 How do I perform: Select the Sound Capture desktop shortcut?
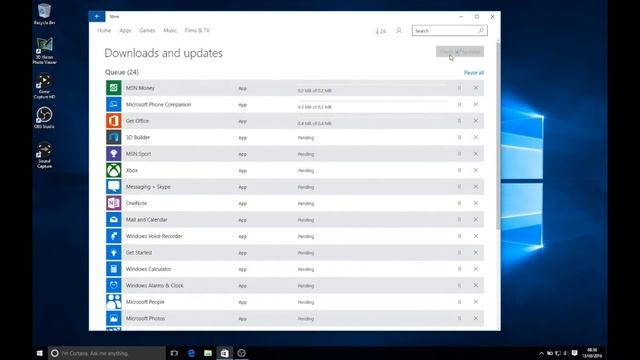[x=44, y=156]
